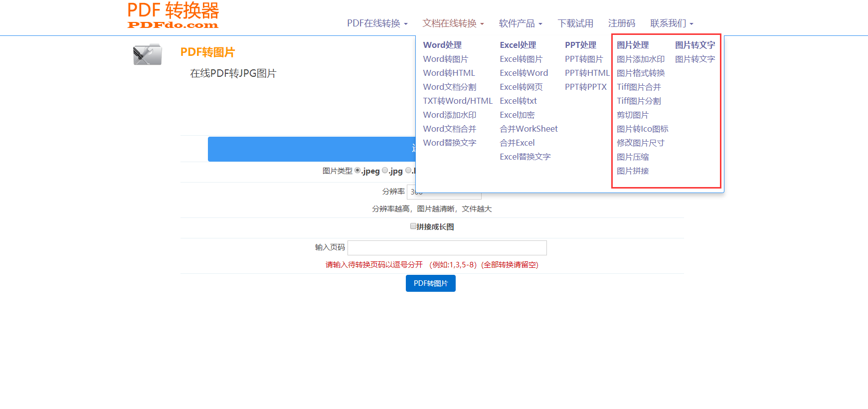
Task: Open the 注册码 page
Action: 622,23
